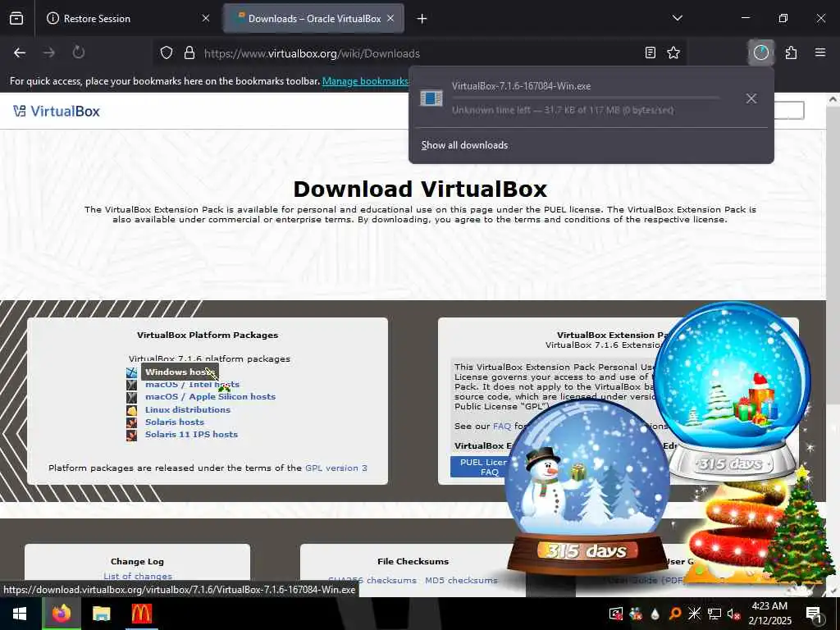Viewport: 840px width, 630px height.
Task: Open the Manage bookmarks link
Action: (x=365, y=81)
